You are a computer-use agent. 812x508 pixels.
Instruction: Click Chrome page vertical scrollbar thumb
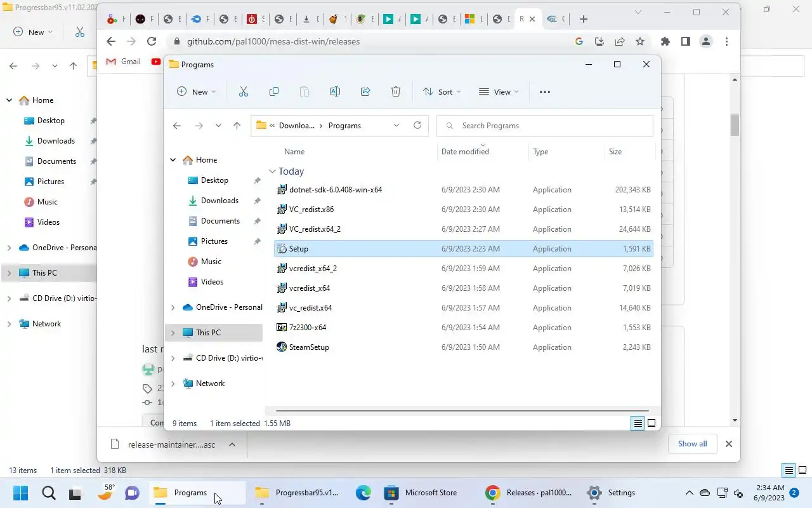[735, 125]
